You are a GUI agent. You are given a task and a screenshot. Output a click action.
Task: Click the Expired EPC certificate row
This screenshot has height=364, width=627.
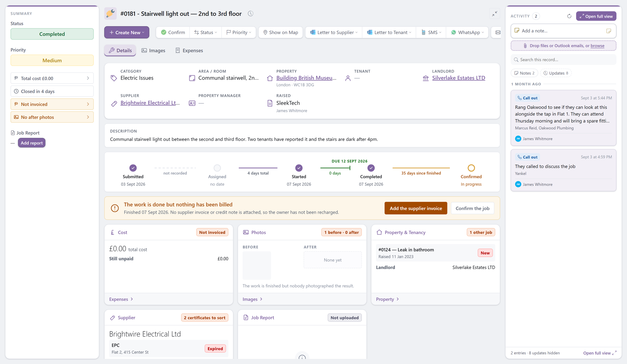[169, 349]
